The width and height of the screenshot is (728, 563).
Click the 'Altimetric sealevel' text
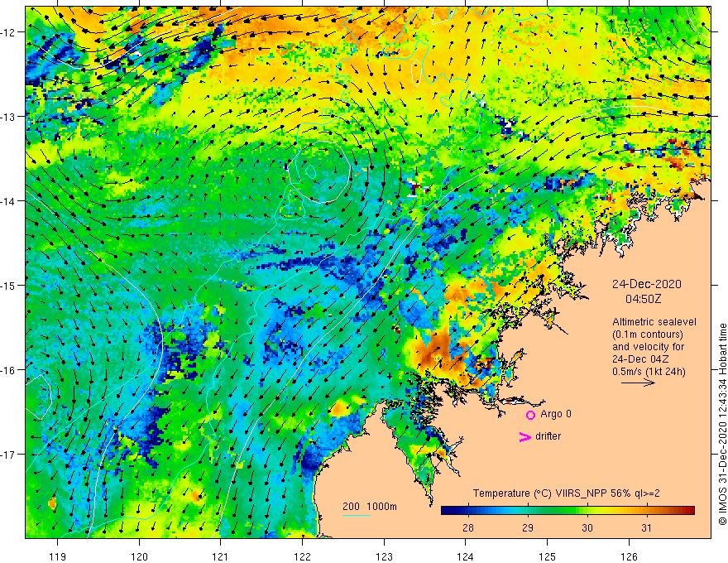click(654, 322)
